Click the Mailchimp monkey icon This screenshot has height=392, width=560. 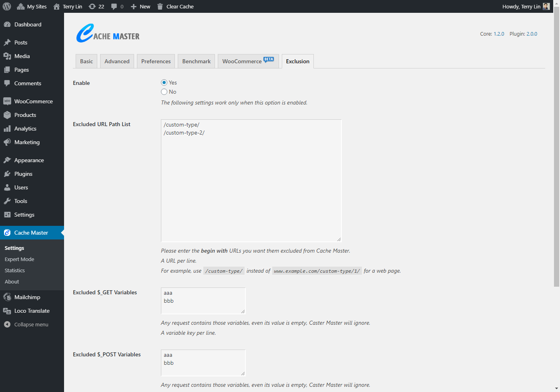[7, 297]
